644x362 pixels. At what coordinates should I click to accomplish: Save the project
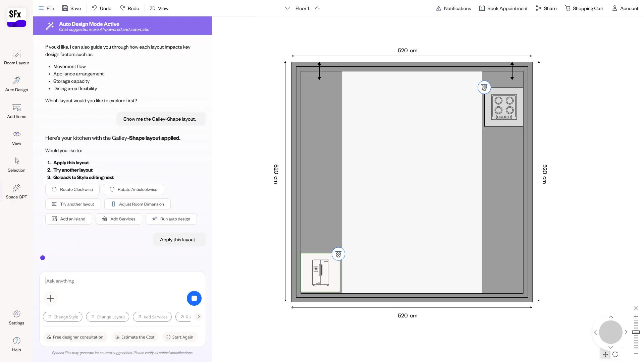pos(71,8)
